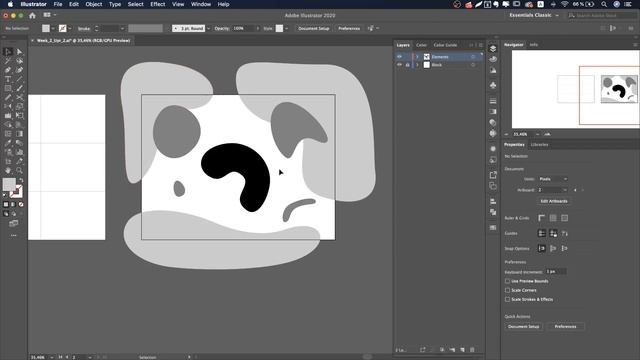The image size is (640, 360).
Task: Open the 3 pt Round brush dropdown
Action: tap(208, 28)
